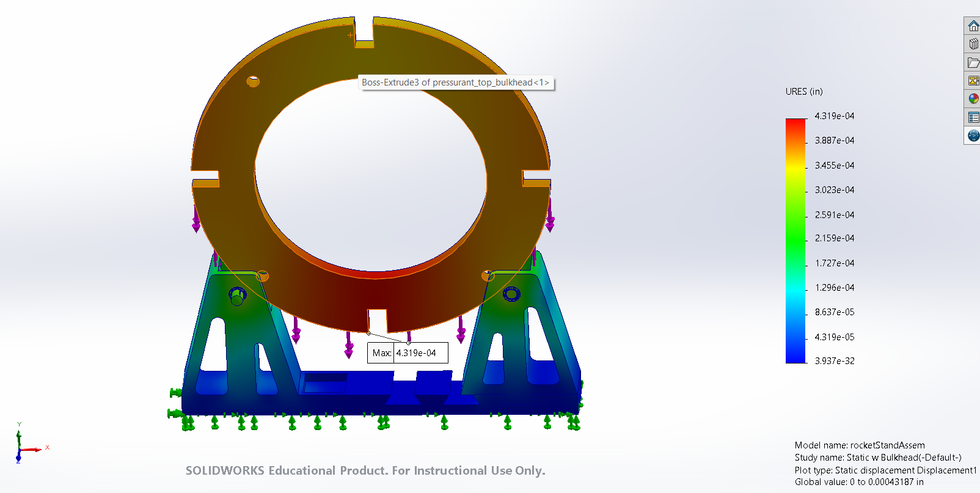Select the URES (in) legend title

pyautogui.click(x=803, y=92)
